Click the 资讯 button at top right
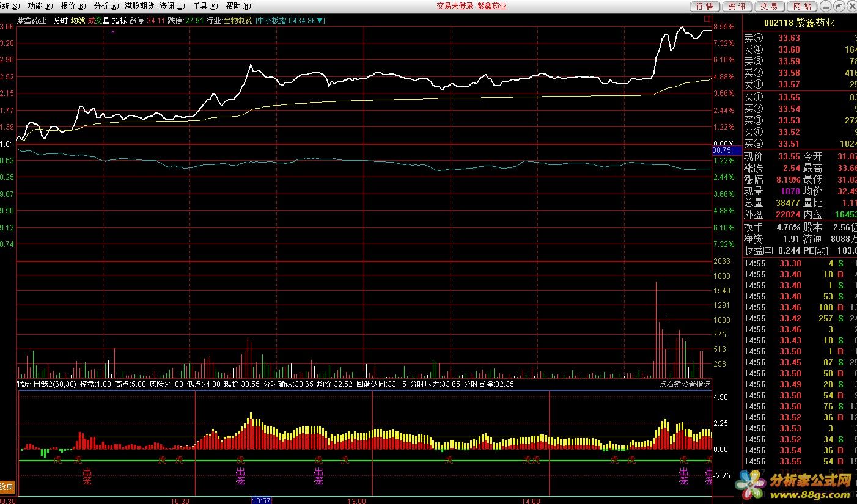This screenshot has width=857, height=504. pos(737,6)
